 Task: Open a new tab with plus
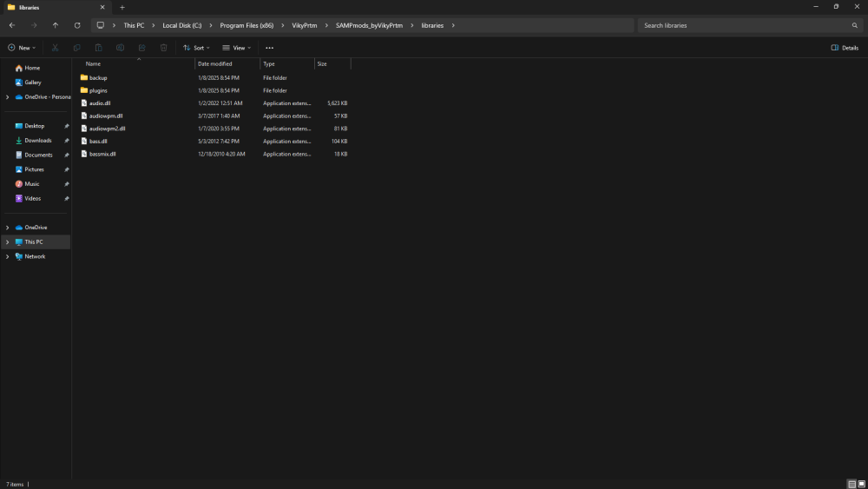(x=122, y=8)
